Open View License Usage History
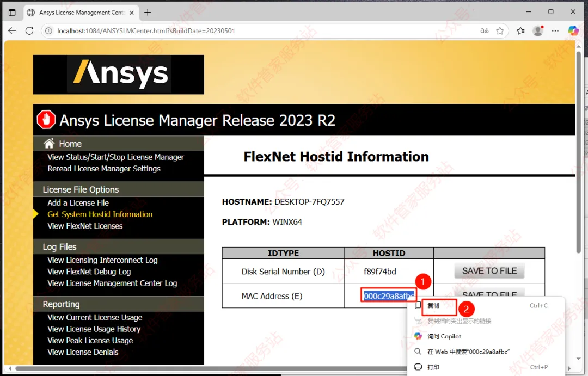This screenshot has width=588, height=376. tap(94, 329)
